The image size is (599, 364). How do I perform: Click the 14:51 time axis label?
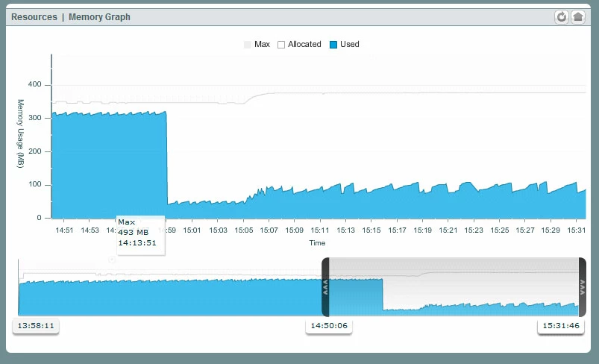click(64, 230)
